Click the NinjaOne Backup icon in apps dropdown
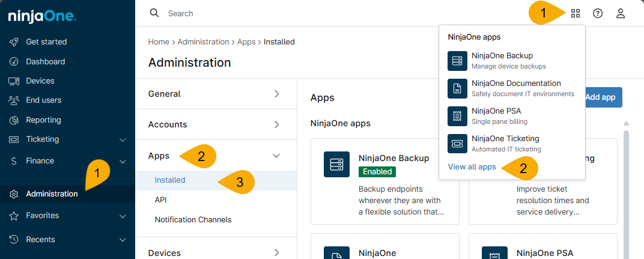644x259 pixels. pos(457,61)
